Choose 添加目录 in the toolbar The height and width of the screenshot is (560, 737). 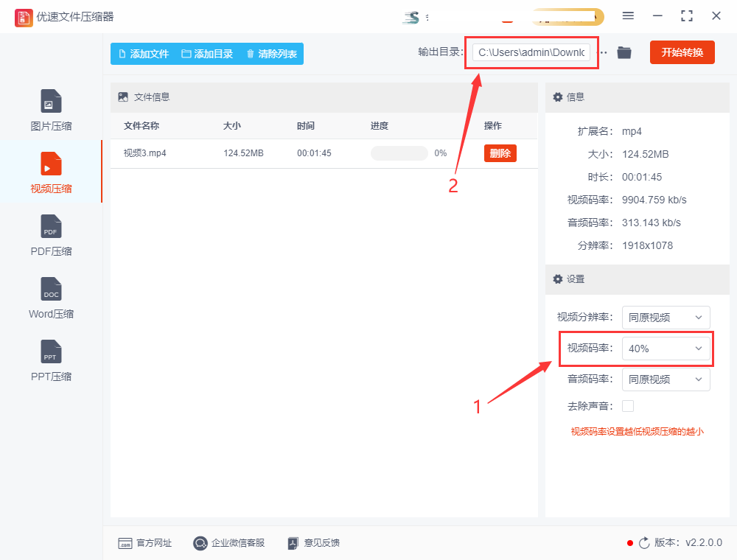pos(207,54)
